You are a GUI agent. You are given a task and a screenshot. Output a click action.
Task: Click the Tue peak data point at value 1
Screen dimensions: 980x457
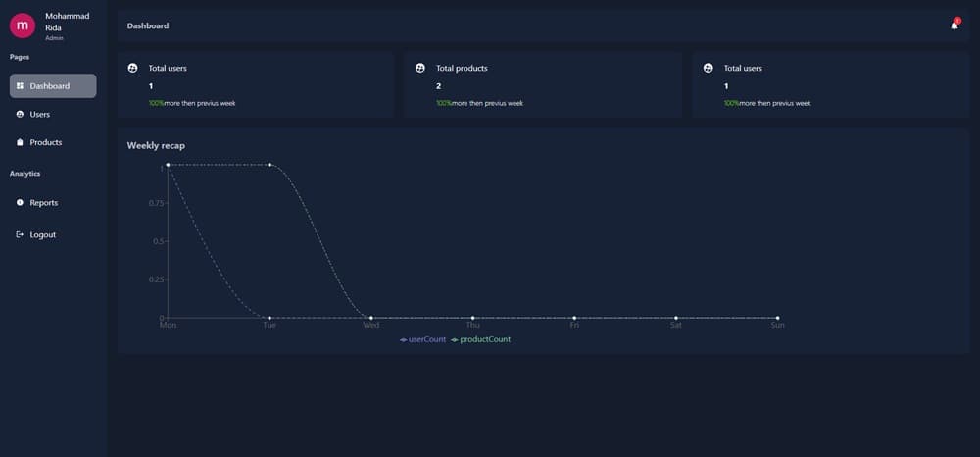269,165
